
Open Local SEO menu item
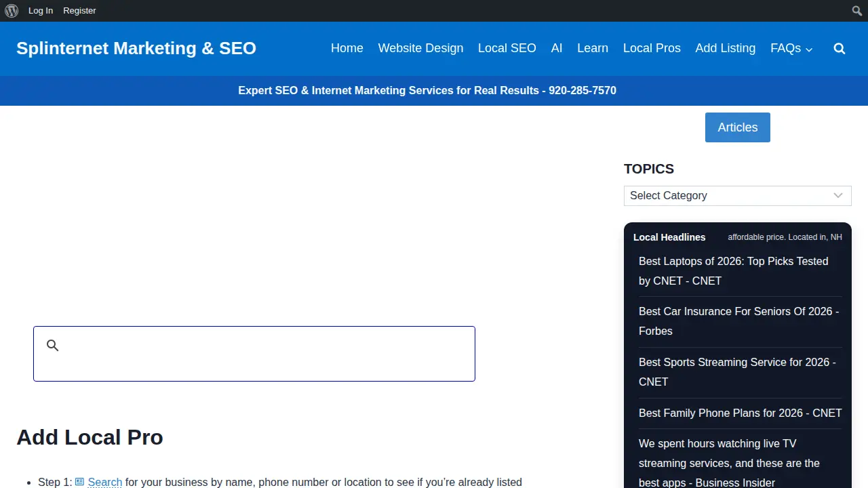click(x=507, y=48)
